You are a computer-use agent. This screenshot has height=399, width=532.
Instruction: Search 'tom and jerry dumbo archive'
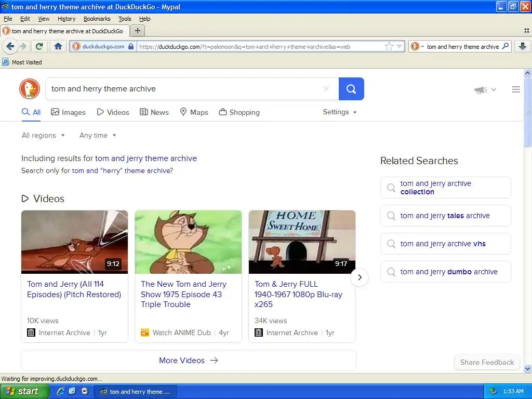point(445,272)
